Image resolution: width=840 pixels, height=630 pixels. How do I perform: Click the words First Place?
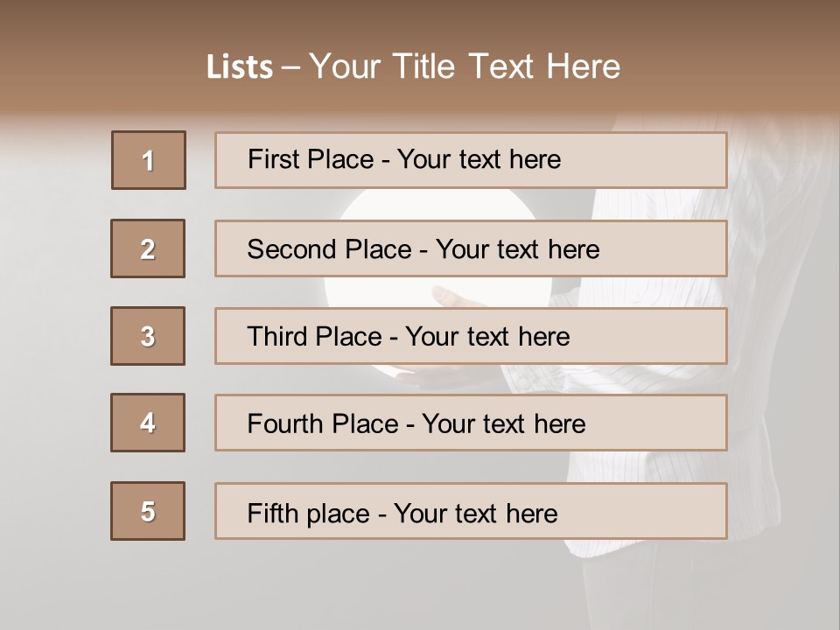[x=311, y=159]
